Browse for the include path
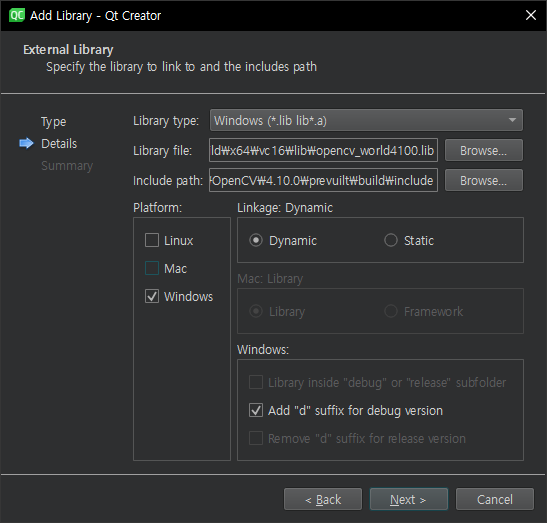The image size is (547, 523). click(x=484, y=180)
